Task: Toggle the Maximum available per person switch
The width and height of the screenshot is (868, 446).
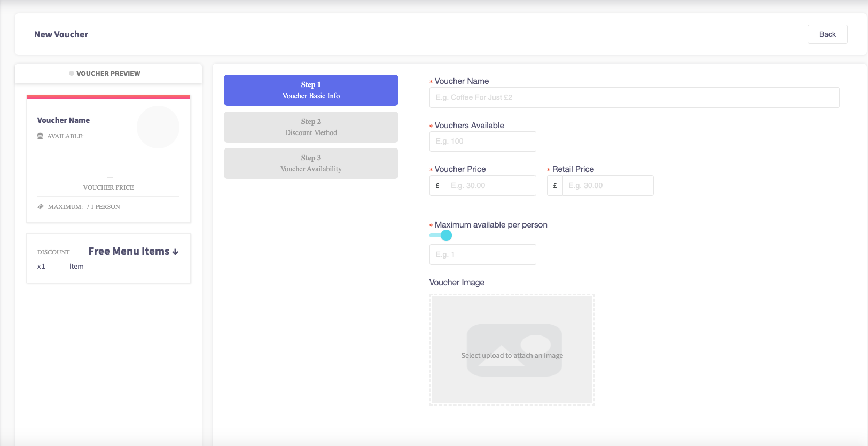Action: point(441,236)
